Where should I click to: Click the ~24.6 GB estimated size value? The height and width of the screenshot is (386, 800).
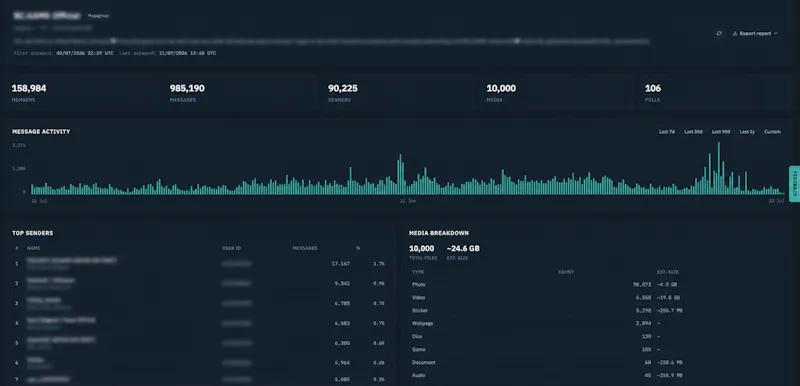tap(463, 248)
